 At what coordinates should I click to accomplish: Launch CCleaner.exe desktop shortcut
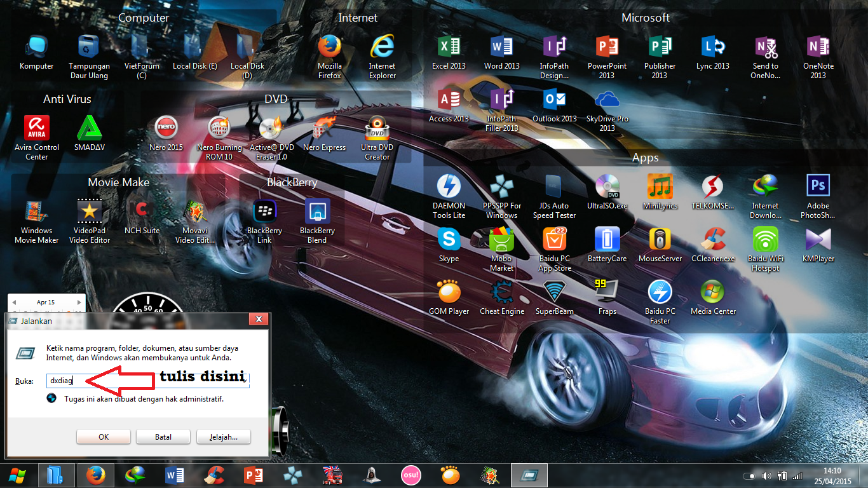coord(713,245)
